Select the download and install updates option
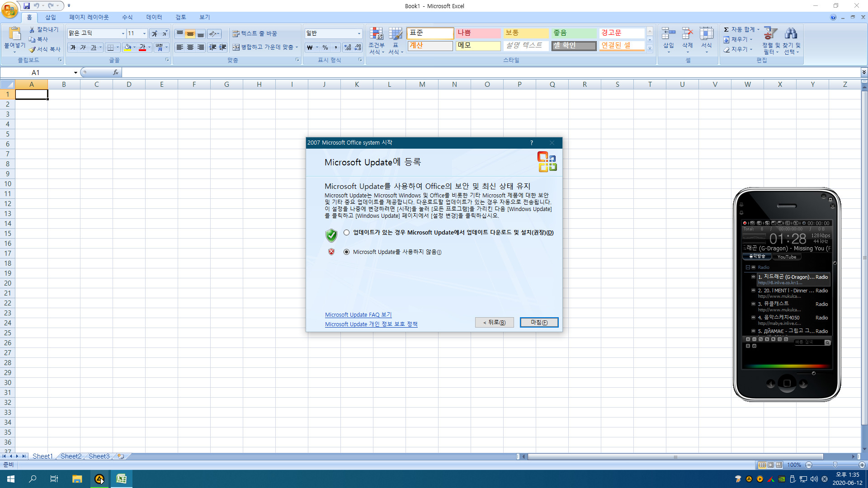This screenshot has width=868, height=488. point(346,233)
